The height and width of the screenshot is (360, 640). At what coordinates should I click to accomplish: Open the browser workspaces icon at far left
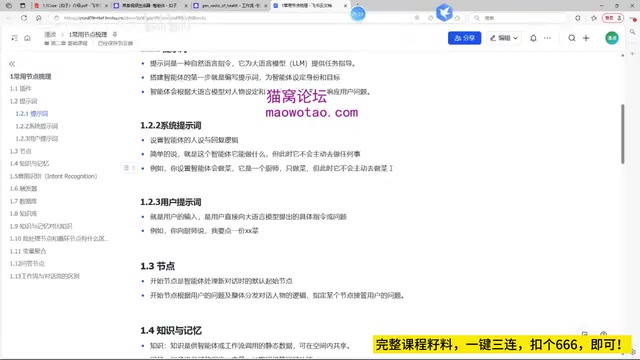9,6
